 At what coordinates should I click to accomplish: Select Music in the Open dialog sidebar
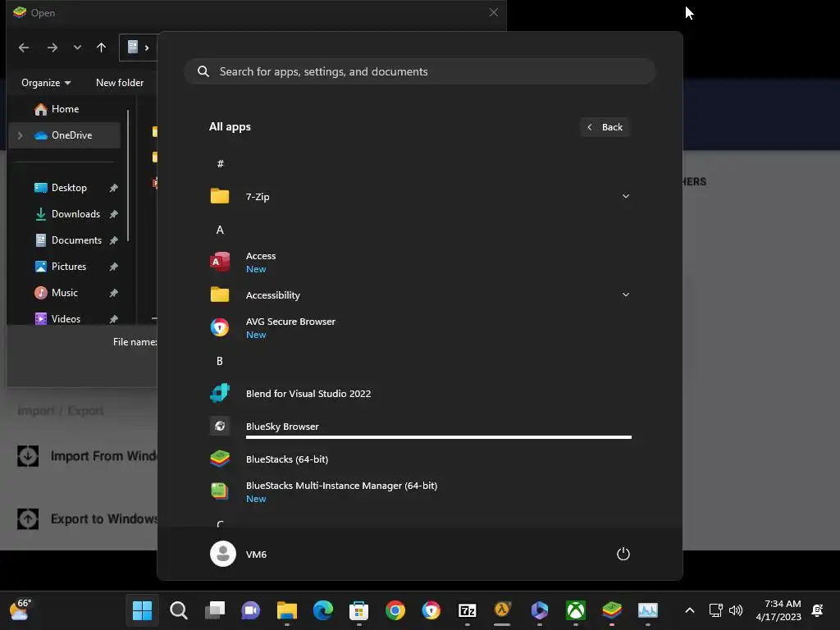(x=65, y=293)
